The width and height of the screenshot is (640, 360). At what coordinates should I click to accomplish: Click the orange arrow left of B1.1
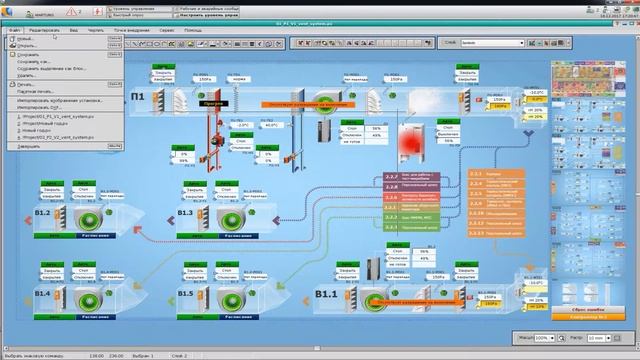[x=306, y=302]
